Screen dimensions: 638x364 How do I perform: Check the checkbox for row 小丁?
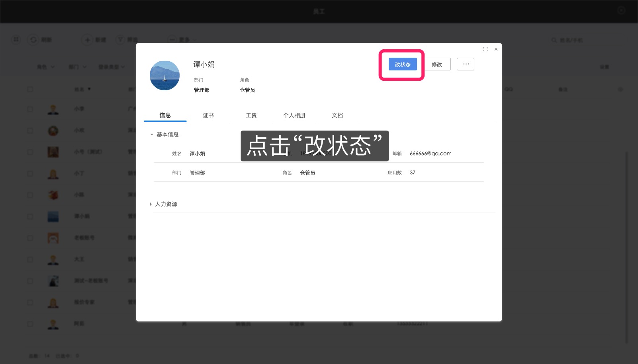[x=30, y=173]
